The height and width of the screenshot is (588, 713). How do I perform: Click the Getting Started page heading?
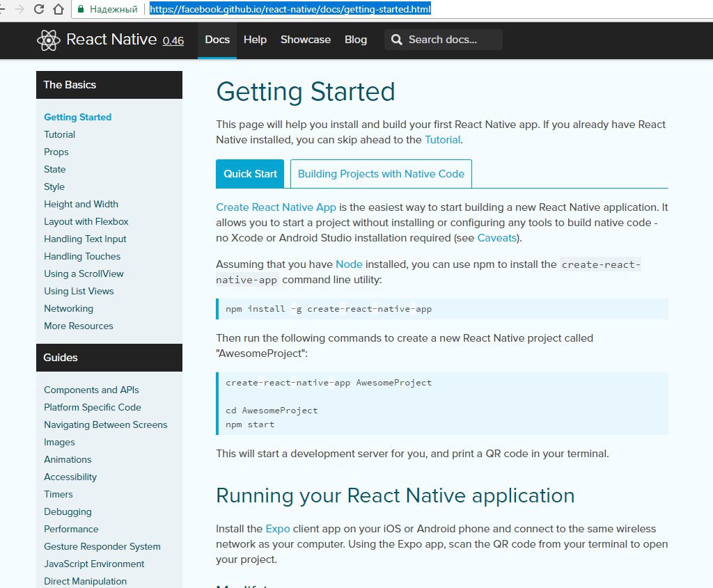tap(306, 92)
